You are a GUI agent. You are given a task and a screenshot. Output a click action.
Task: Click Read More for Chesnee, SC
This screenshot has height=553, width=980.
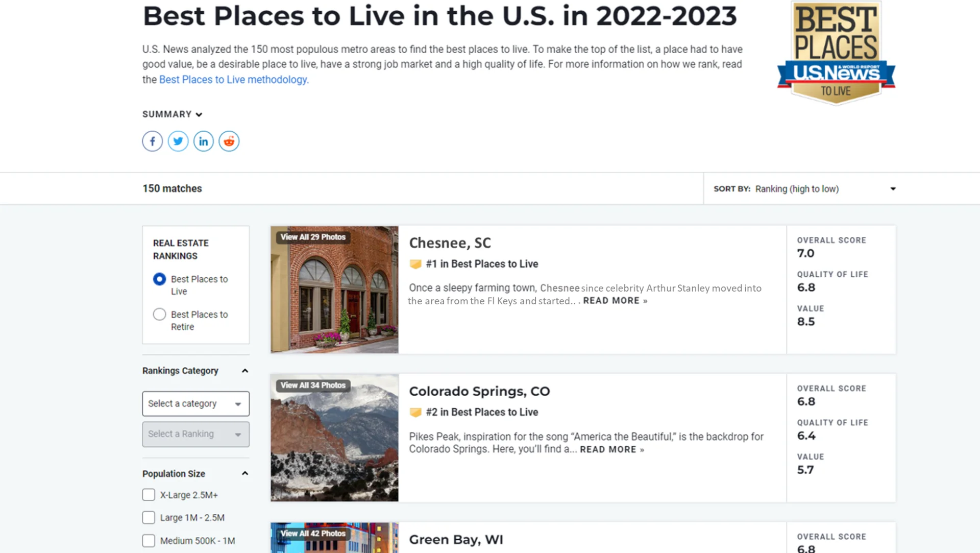(x=615, y=301)
